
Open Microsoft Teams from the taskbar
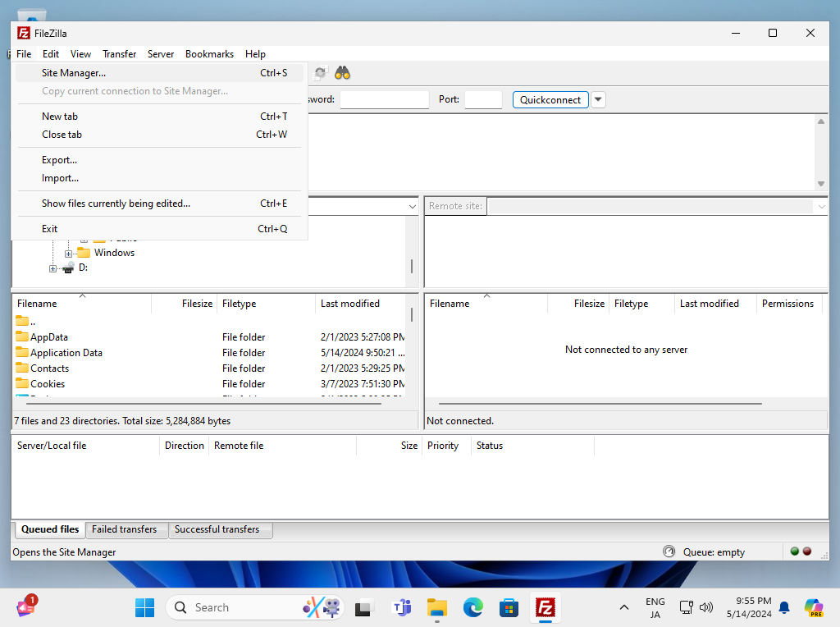402,607
